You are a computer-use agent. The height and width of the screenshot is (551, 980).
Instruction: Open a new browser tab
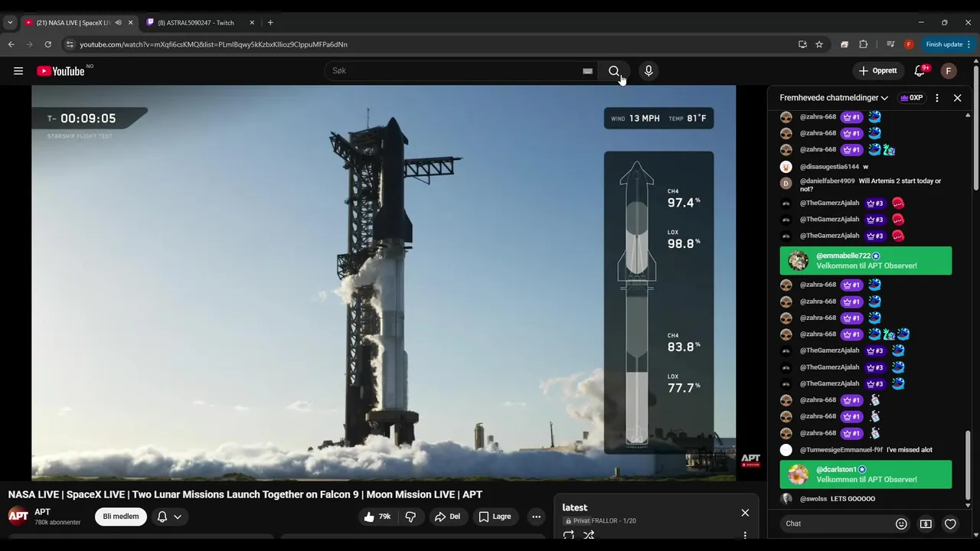point(270,23)
